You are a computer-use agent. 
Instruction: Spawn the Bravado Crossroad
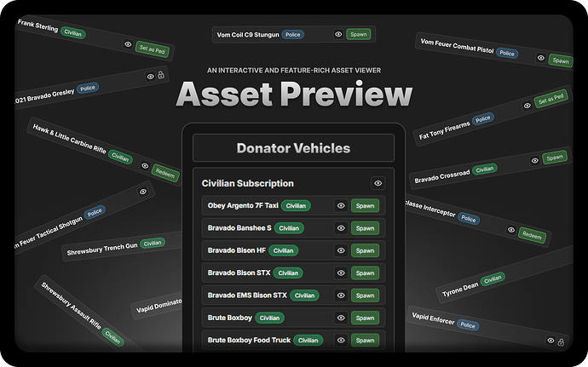(555, 158)
